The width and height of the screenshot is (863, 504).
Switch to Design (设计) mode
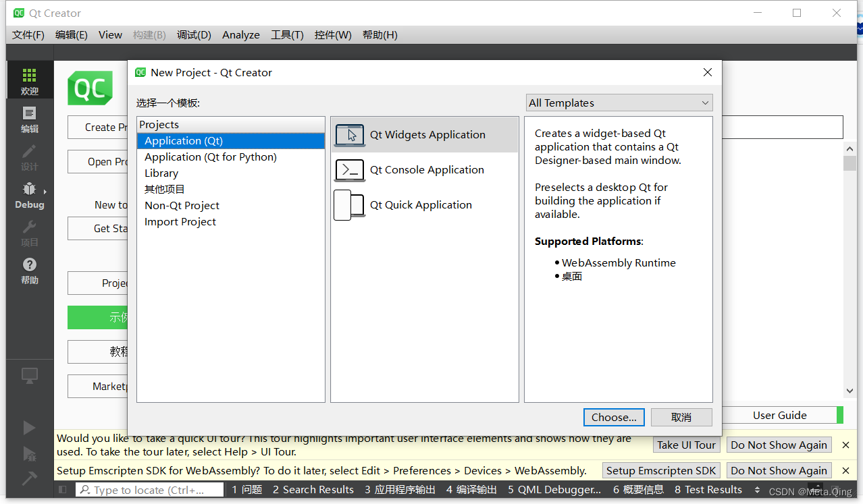[30, 157]
